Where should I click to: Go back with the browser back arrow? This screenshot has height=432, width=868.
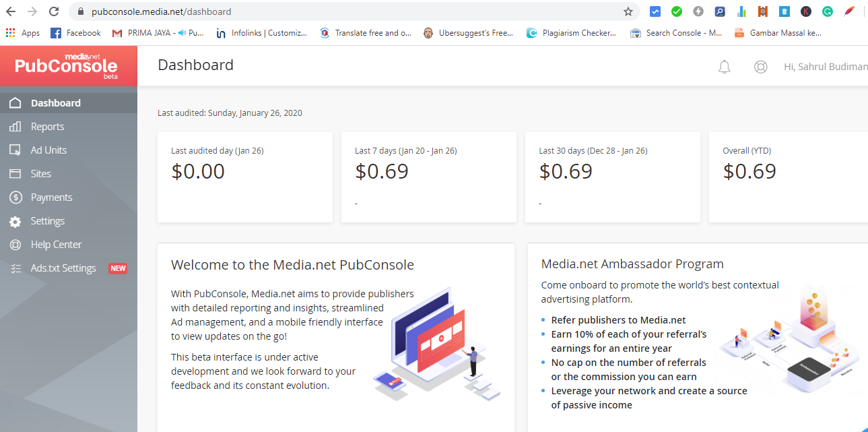11,11
